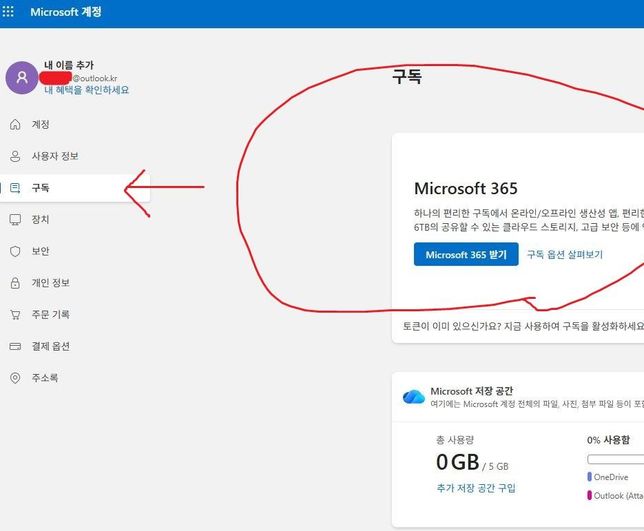Click the shield icon beside 보안
Image resolution: width=644 pixels, height=531 pixels.
click(x=15, y=251)
